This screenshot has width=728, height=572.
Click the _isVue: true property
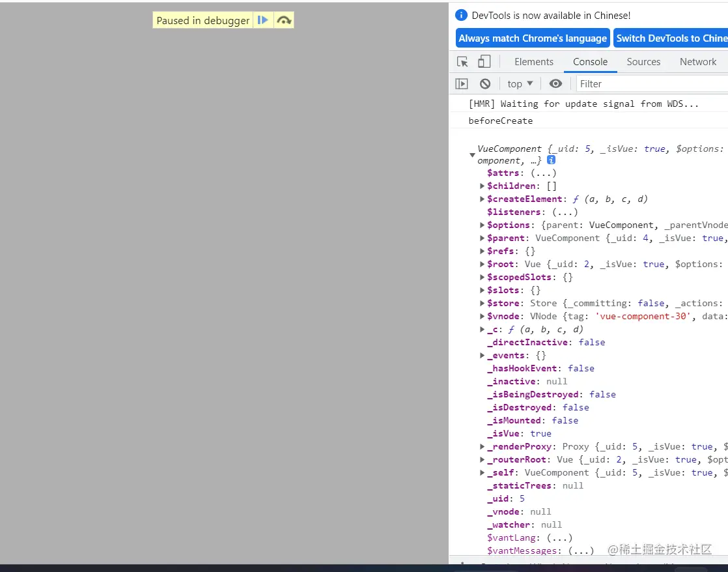tap(519, 433)
